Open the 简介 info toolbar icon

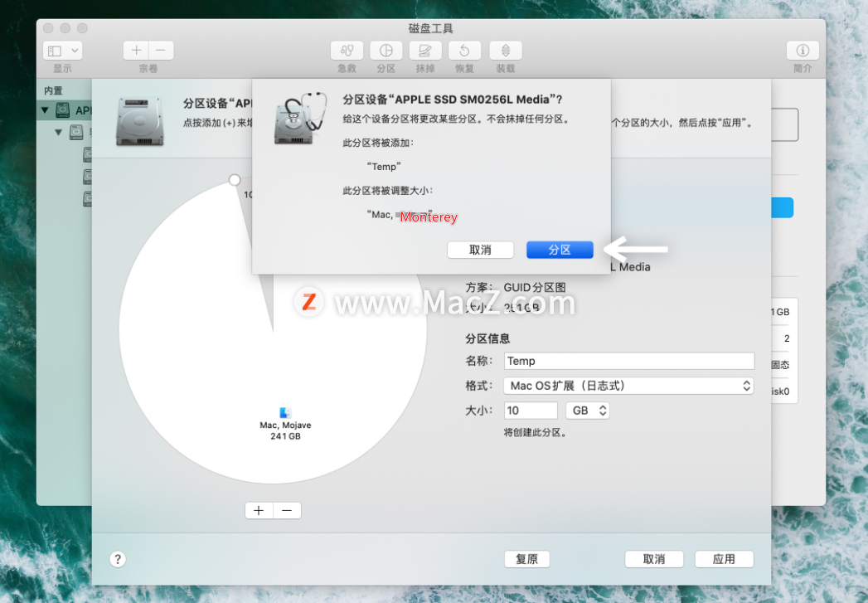tap(803, 51)
